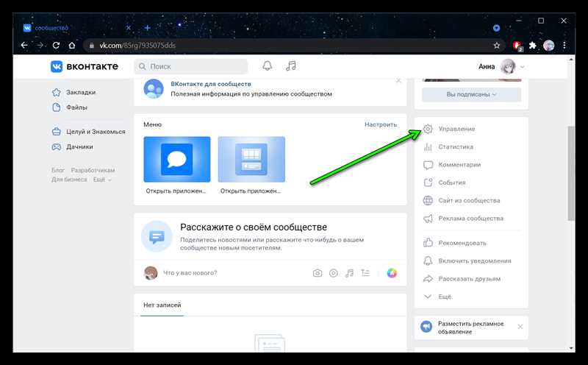
Task: Open События icon in community menu
Action: pyautogui.click(x=428, y=182)
